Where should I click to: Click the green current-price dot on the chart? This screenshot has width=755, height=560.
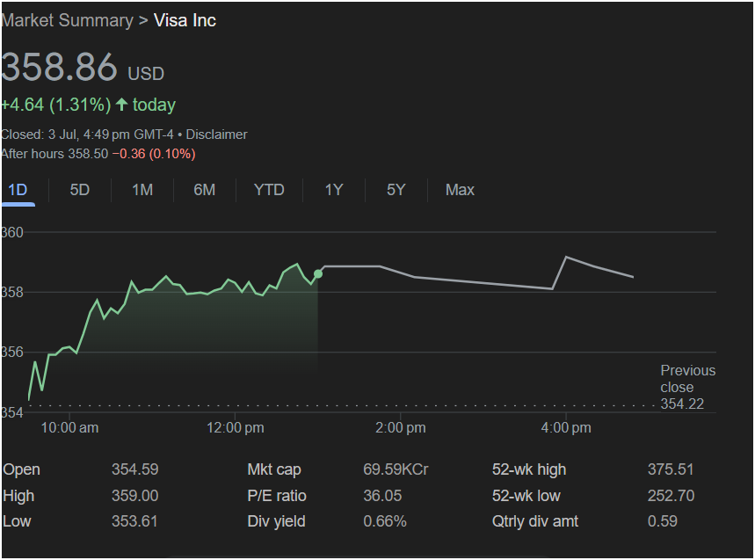point(318,274)
